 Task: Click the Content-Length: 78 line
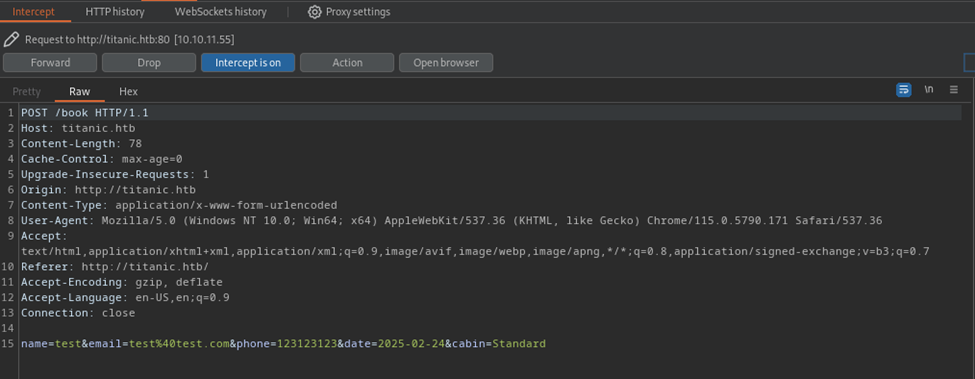point(81,144)
